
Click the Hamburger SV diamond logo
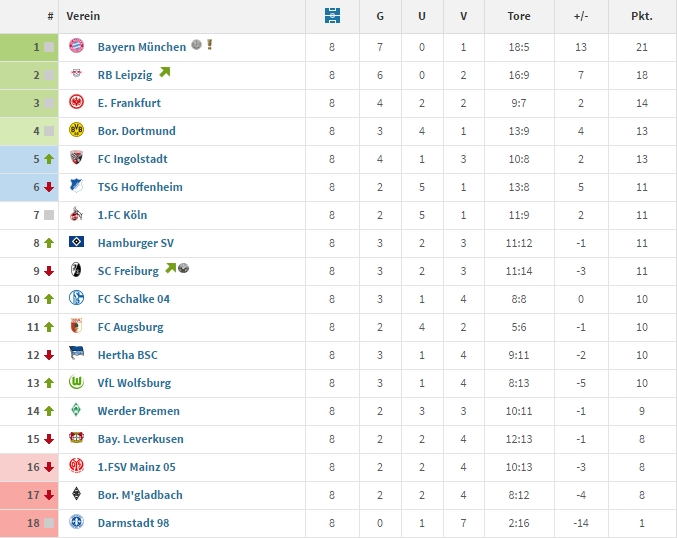click(x=76, y=243)
